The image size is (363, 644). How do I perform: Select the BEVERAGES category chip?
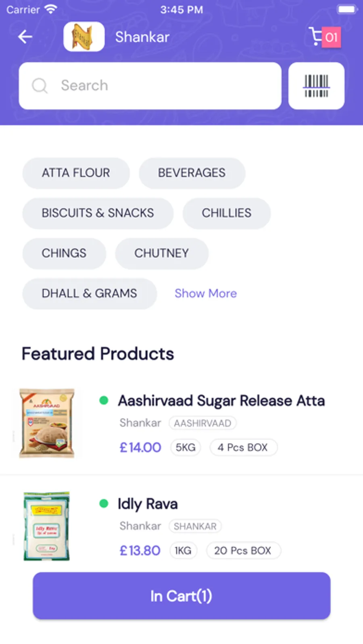pos(192,173)
